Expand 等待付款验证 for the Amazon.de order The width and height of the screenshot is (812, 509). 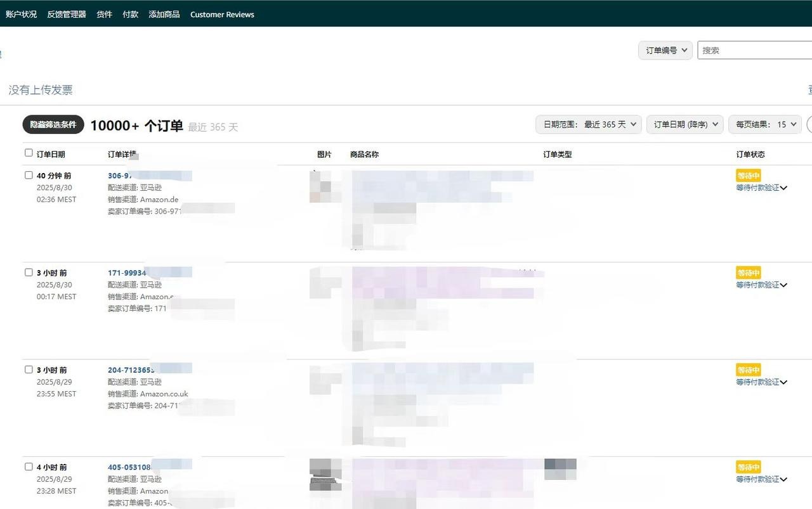click(761, 188)
